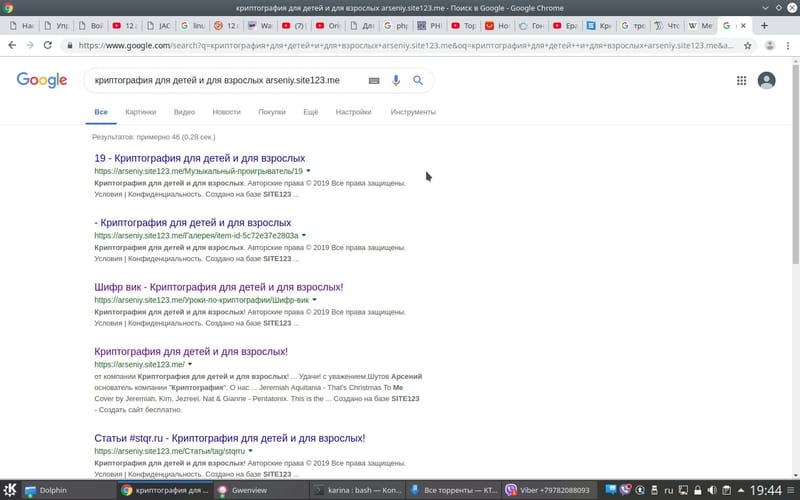Image resolution: width=800 pixels, height=500 pixels.
Task: Click the clock showing 19:44
Action: point(765,490)
